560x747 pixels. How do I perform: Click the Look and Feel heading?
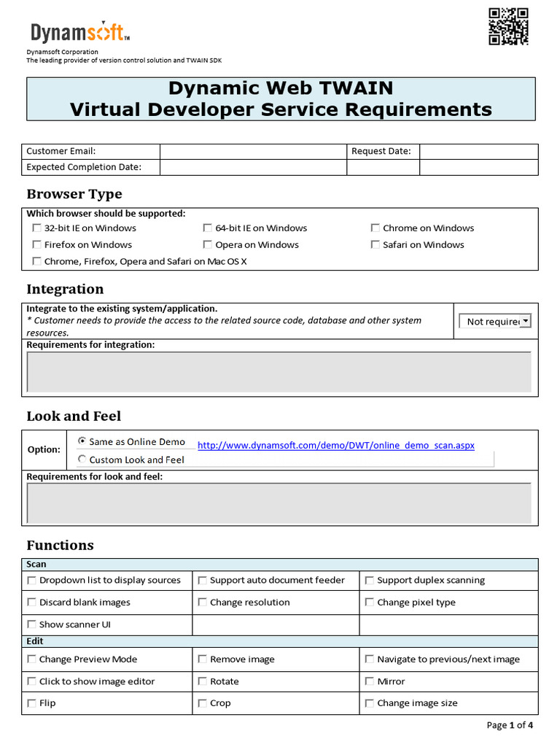[74, 416]
